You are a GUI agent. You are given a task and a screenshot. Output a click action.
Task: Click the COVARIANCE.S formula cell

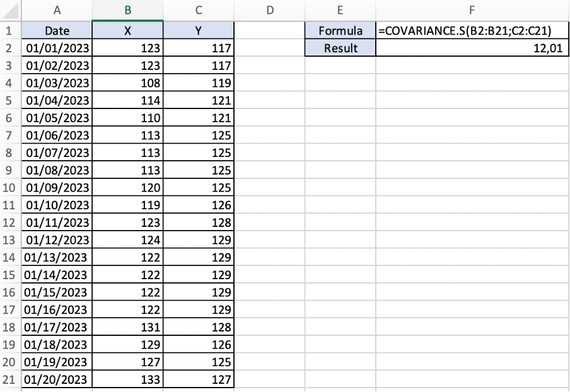point(472,30)
